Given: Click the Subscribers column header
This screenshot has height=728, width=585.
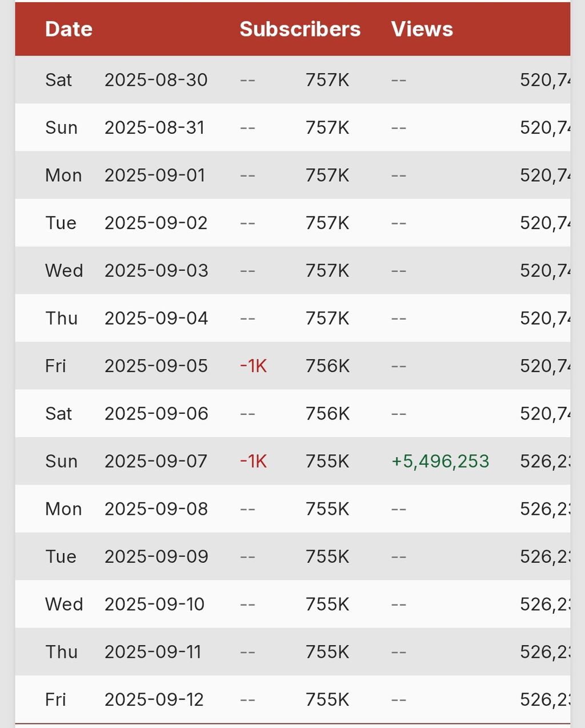Looking at the screenshot, I should (300, 29).
